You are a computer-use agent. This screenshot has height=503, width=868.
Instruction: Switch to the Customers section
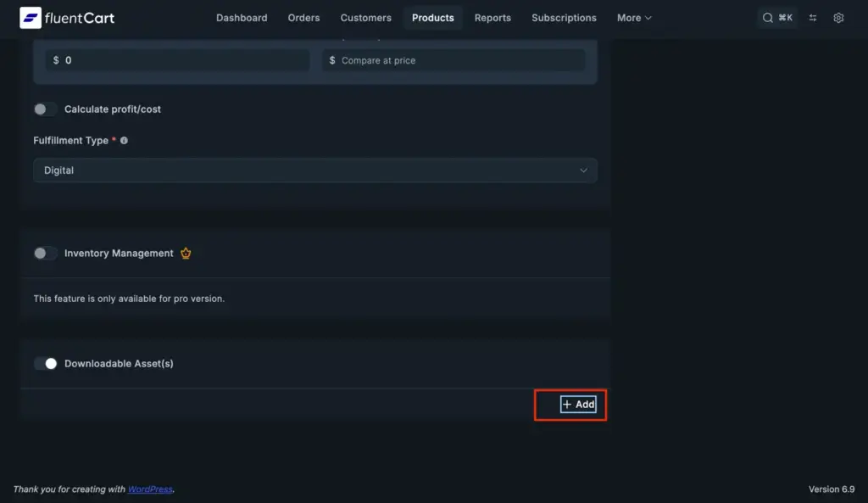pyautogui.click(x=365, y=18)
